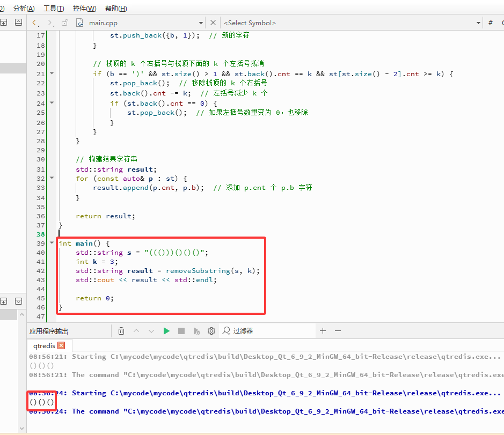The width and height of the screenshot is (504, 435).
Task: Collapse the if block at line 24
Action: pyautogui.click(x=52, y=103)
